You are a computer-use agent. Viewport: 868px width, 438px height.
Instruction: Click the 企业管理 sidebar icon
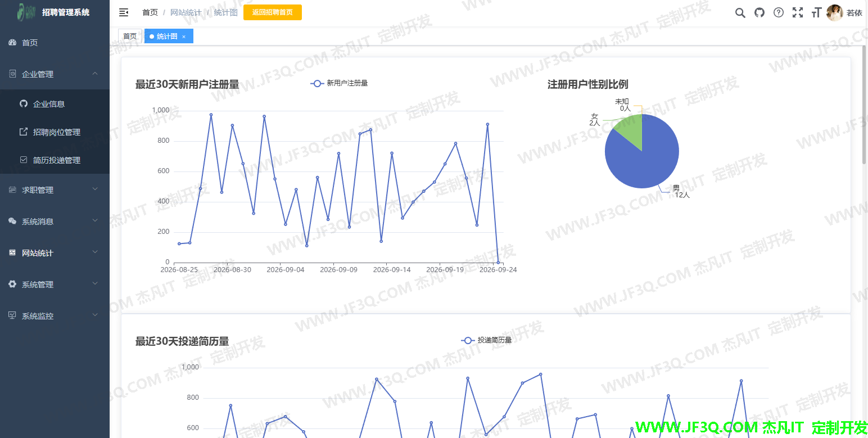(12, 74)
